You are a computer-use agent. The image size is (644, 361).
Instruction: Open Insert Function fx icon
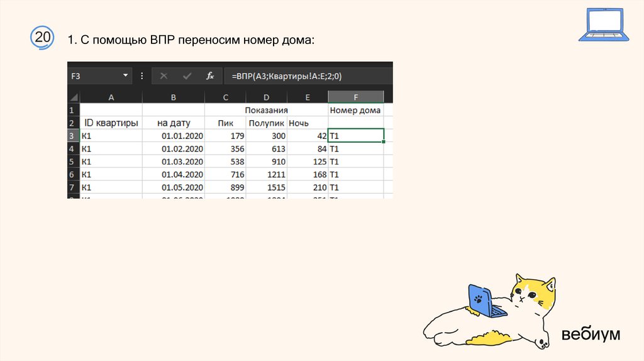coord(210,76)
